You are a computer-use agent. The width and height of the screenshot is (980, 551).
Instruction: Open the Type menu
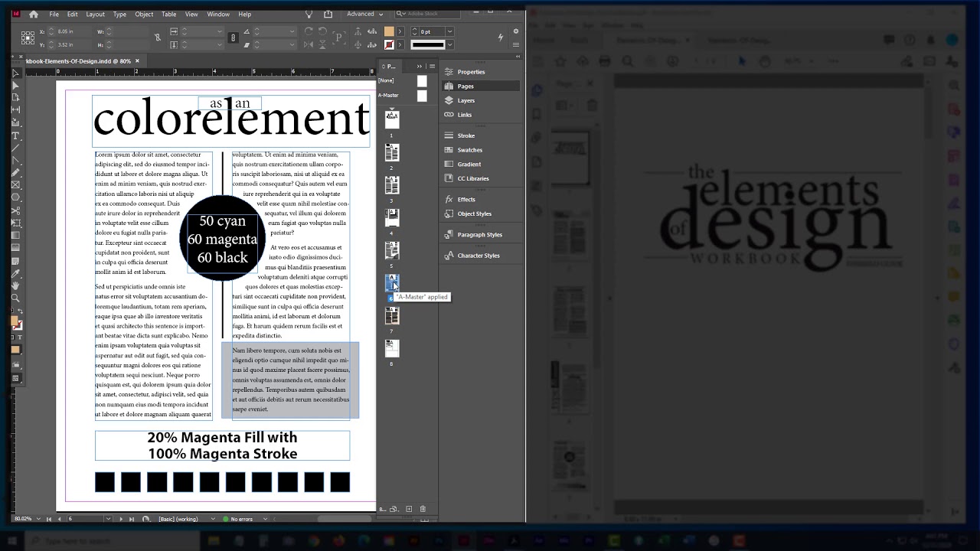(x=120, y=14)
